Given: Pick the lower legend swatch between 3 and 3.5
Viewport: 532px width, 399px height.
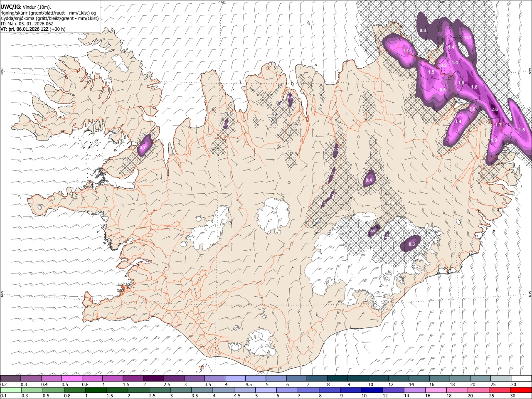Looking at the screenshot, I should (180, 390).
